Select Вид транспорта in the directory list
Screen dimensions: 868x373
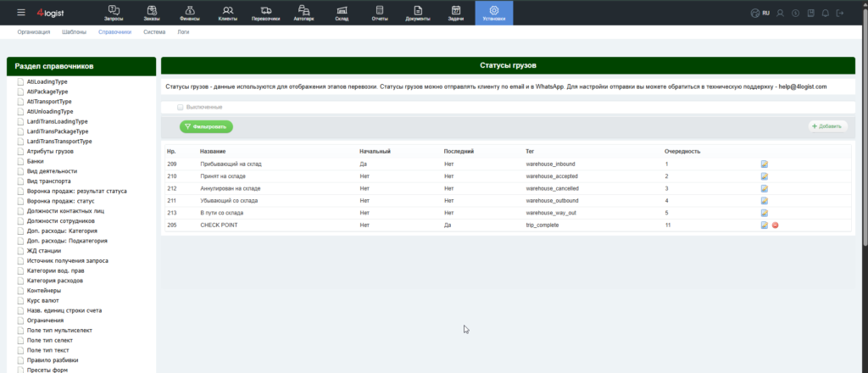click(x=48, y=181)
